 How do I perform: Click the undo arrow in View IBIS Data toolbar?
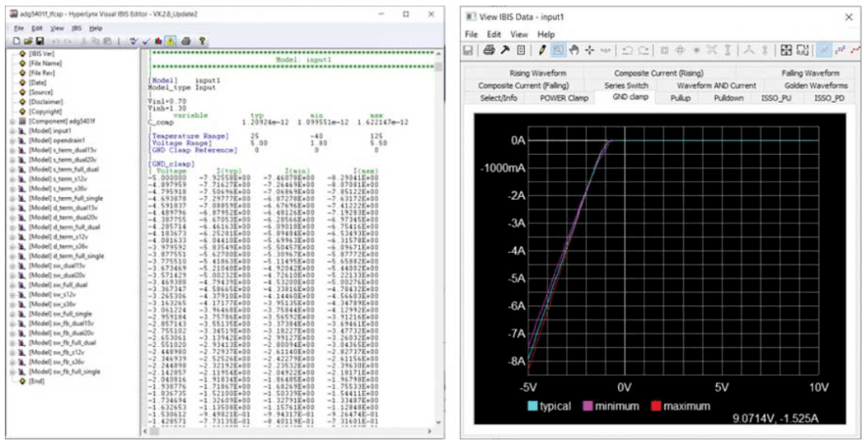[x=627, y=51]
